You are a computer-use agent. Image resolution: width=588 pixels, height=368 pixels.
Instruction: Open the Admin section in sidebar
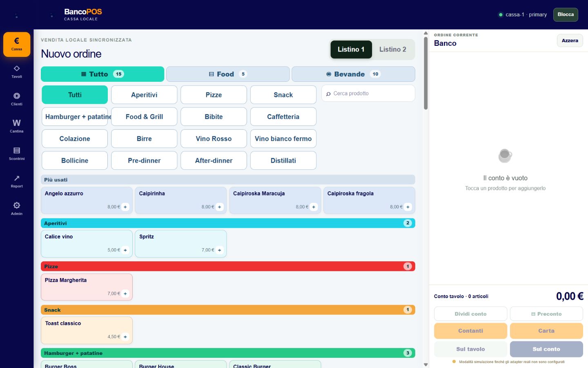[x=17, y=209]
